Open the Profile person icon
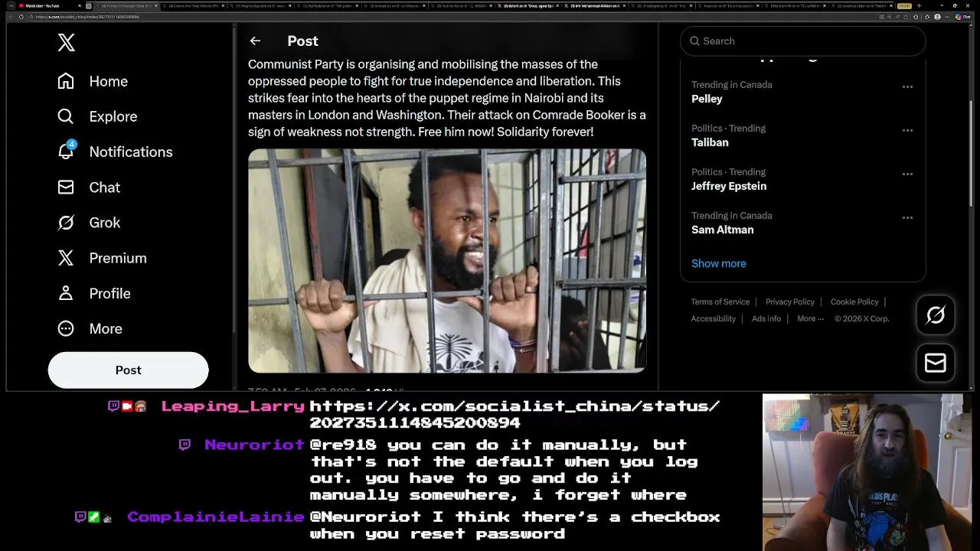The image size is (980, 551). pos(66,293)
